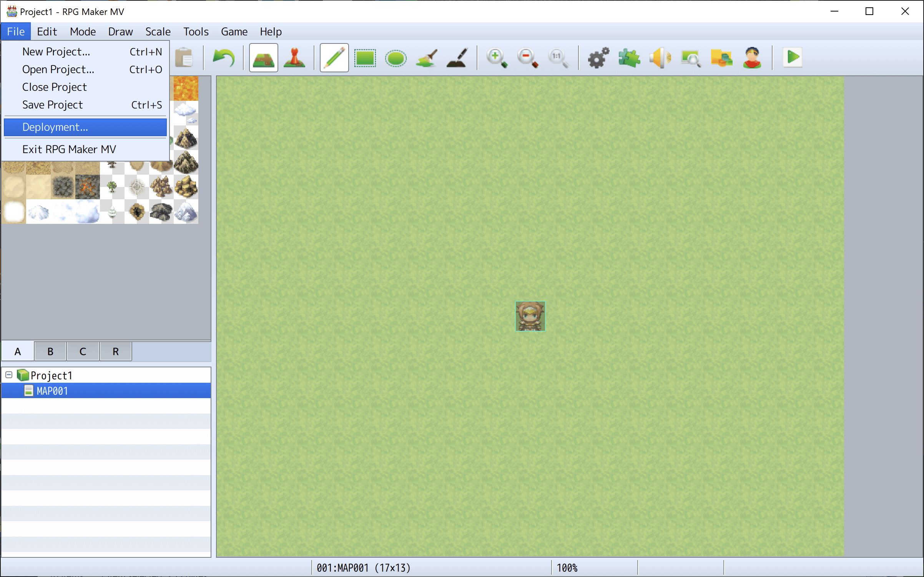Collapse the Project1 tree node
The image size is (924, 577).
[9, 375]
